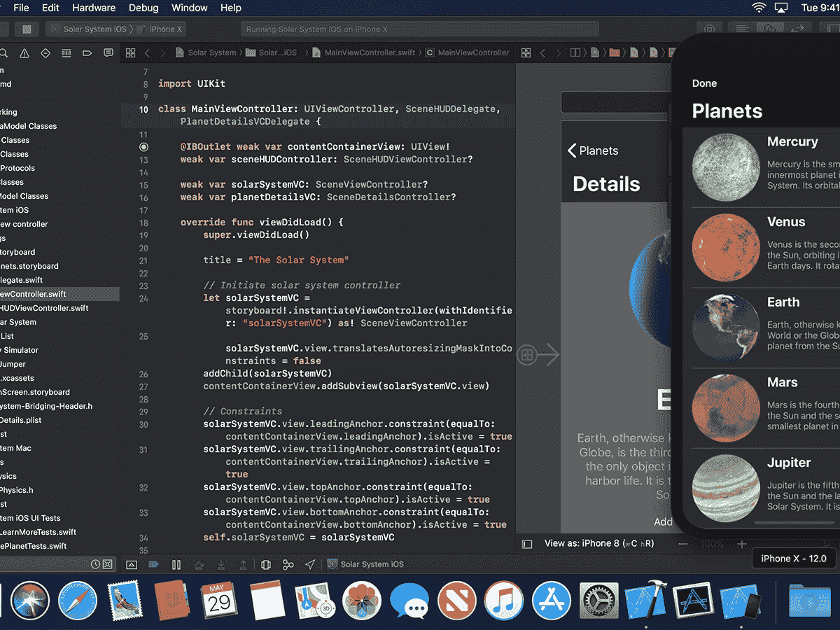Open the related items grid in code editor
Image resolution: width=840 pixels, height=630 pixels.
tap(130, 52)
